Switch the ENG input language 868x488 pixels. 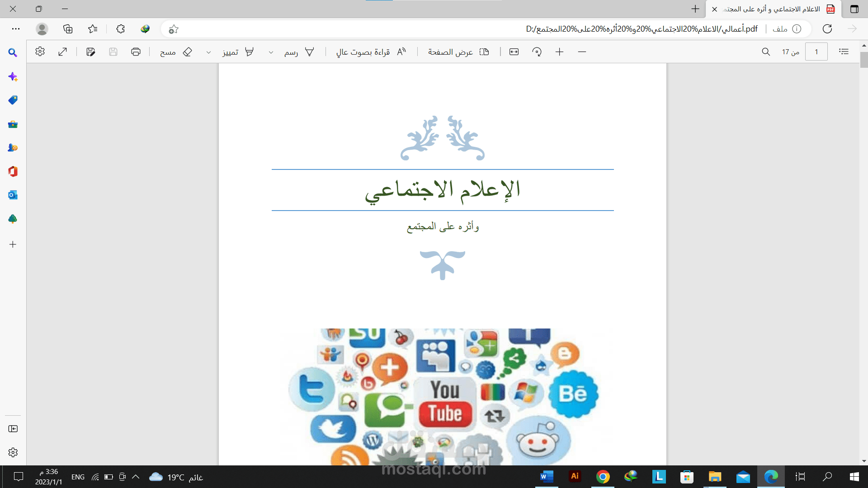coord(78,477)
